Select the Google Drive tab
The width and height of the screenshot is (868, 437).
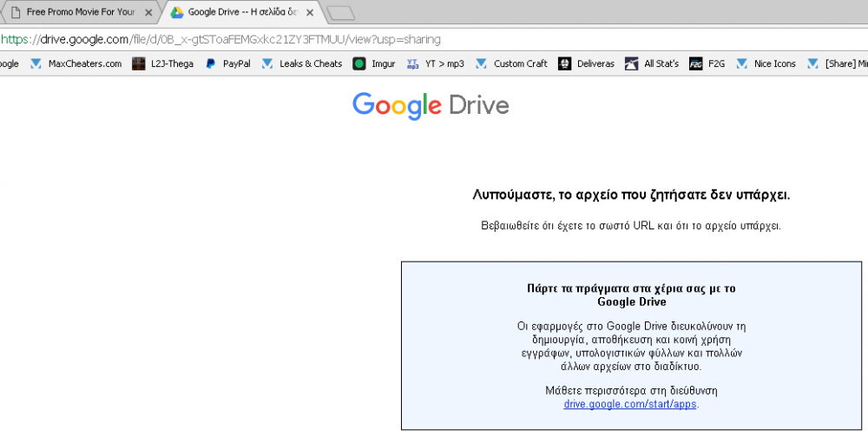coord(239,12)
